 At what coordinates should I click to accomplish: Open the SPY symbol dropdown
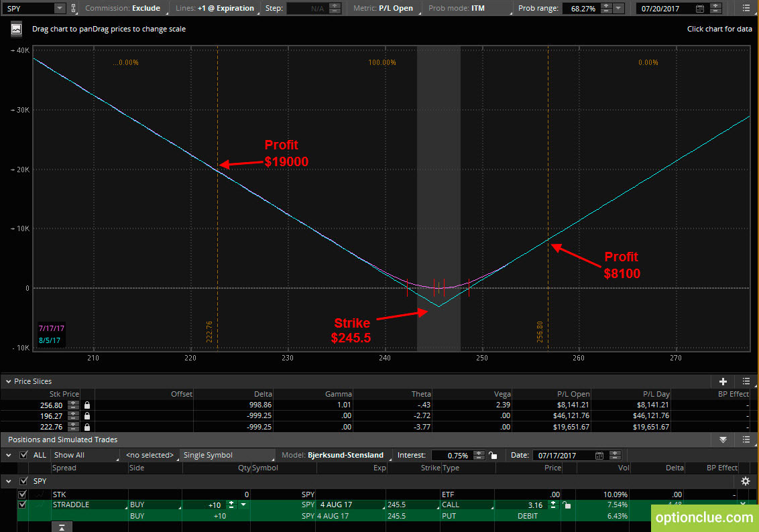pos(59,8)
